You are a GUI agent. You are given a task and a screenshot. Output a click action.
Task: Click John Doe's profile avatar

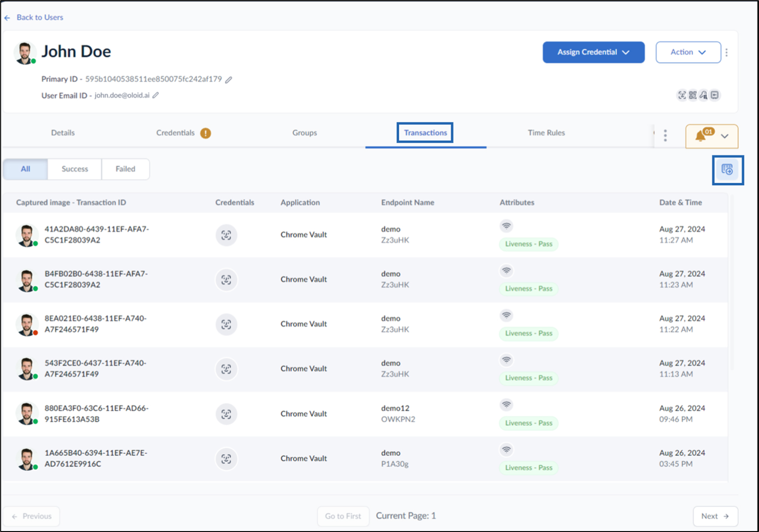coord(25,53)
